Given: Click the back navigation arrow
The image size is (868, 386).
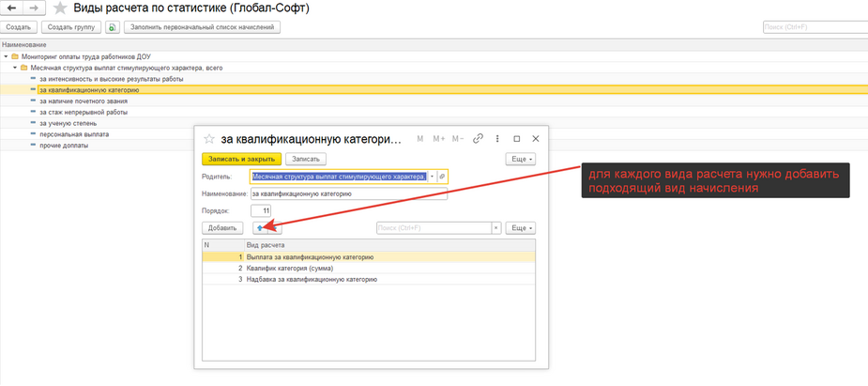Looking at the screenshot, I should tap(13, 8).
